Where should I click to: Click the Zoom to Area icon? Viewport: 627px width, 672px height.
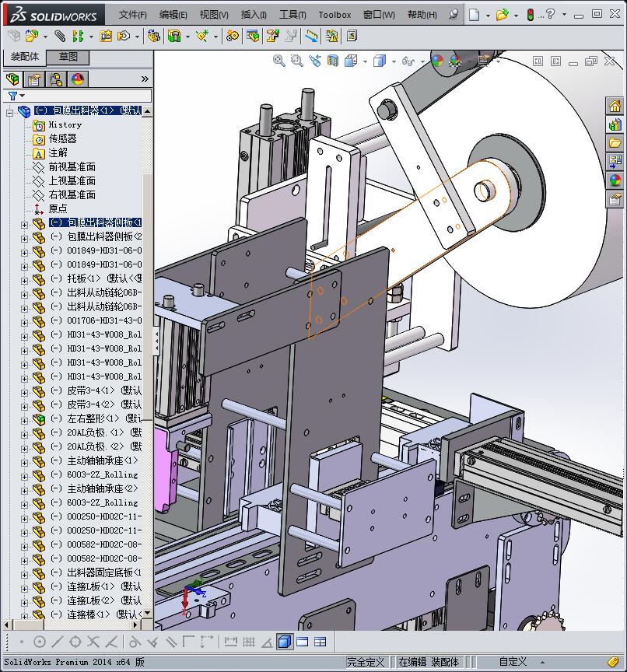[296, 61]
